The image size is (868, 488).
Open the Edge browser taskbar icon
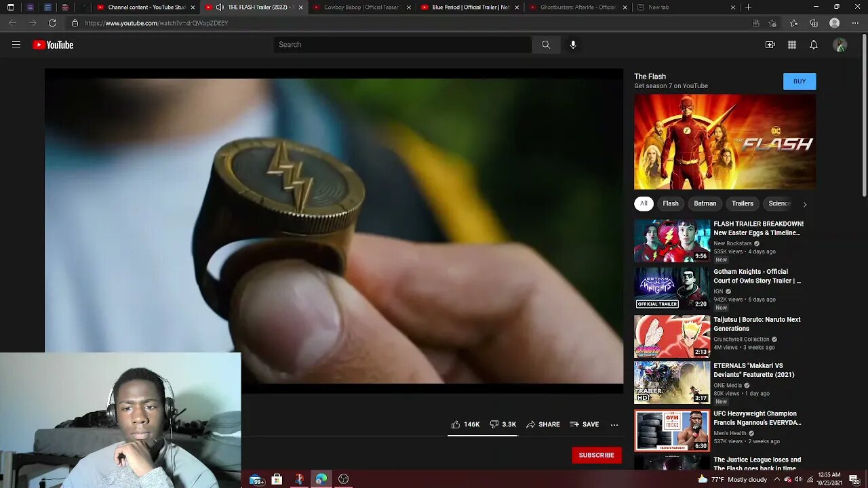pyautogui.click(x=321, y=479)
